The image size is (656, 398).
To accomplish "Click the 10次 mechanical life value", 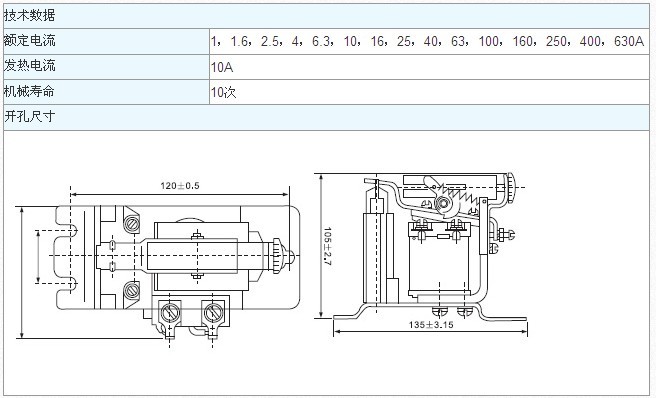I will pos(224,92).
